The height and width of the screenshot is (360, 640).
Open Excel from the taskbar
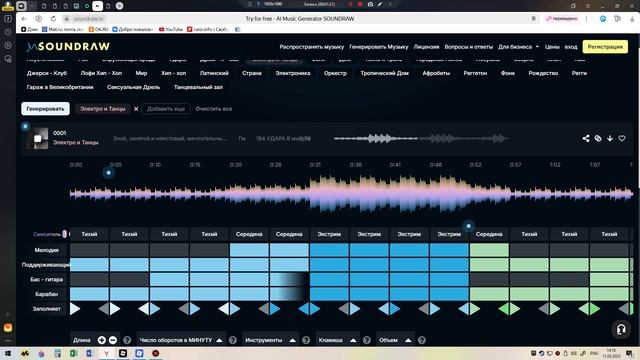coord(73,353)
